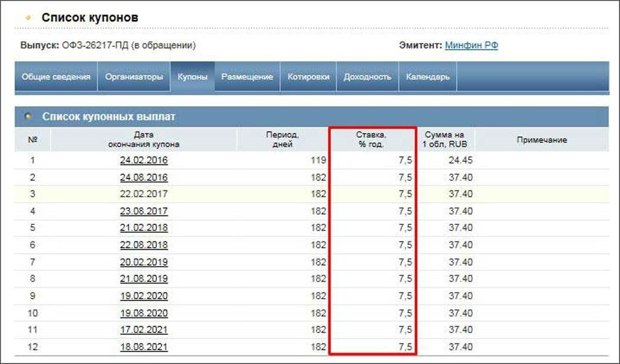The height and width of the screenshot is (364, 620).
Task: Click the bullet icon in Список купонных выплат header
Action: (x=28, y=117)
